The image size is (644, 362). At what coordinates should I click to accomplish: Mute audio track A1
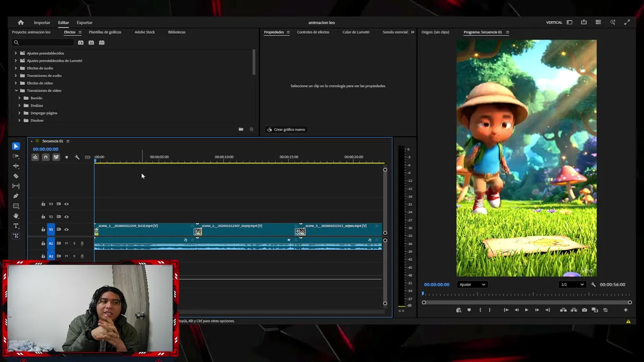66,243
